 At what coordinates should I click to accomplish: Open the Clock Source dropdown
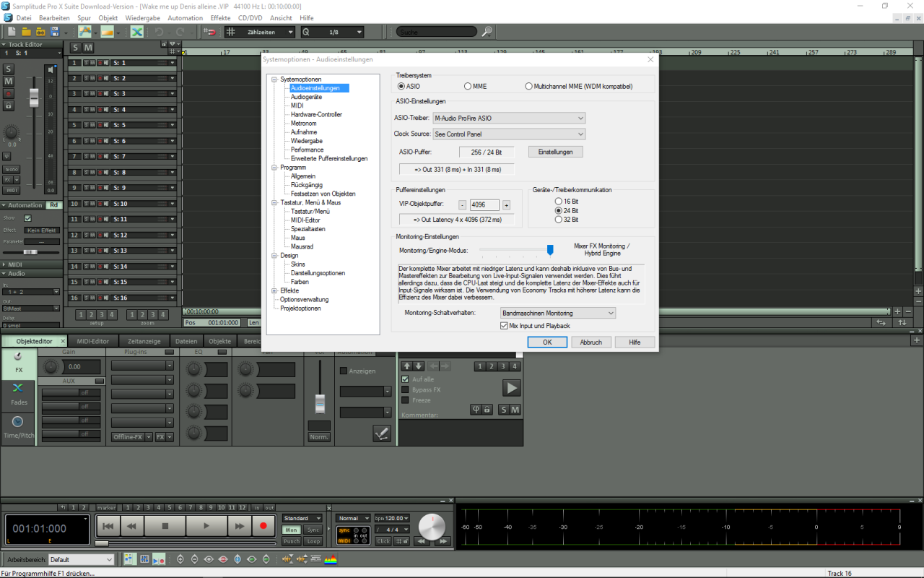coord(508,134)
